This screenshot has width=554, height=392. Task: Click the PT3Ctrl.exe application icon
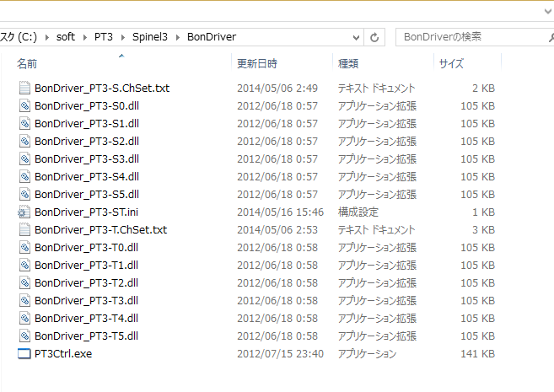tap(24, 353)
